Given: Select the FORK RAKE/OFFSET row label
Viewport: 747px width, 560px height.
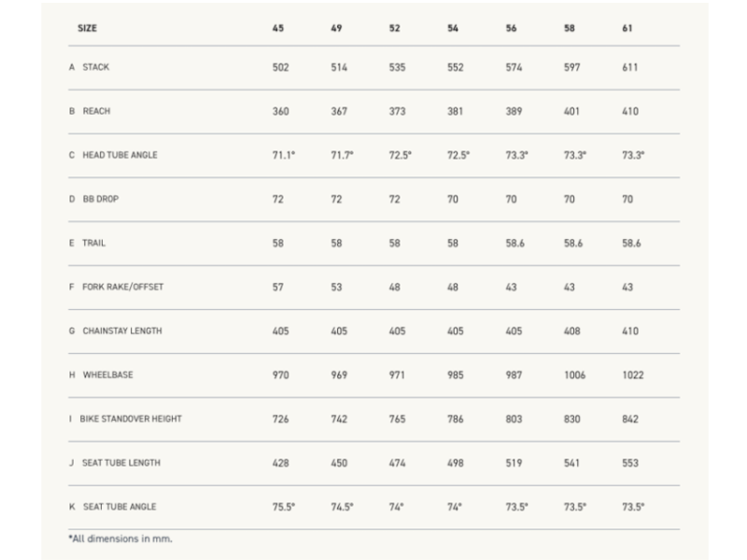Looking at the screenshot, I should click(122, 287).
